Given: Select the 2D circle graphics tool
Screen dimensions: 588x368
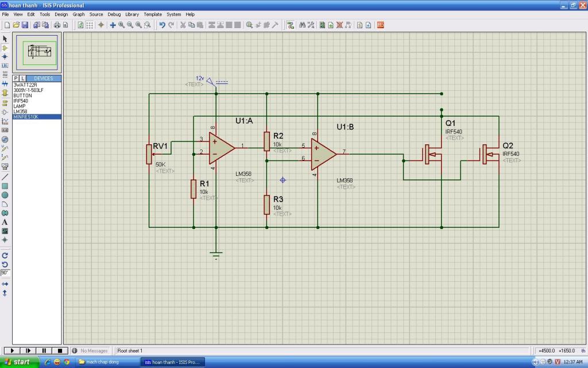Looking at the screenshot, I should (x=5, y=195).
